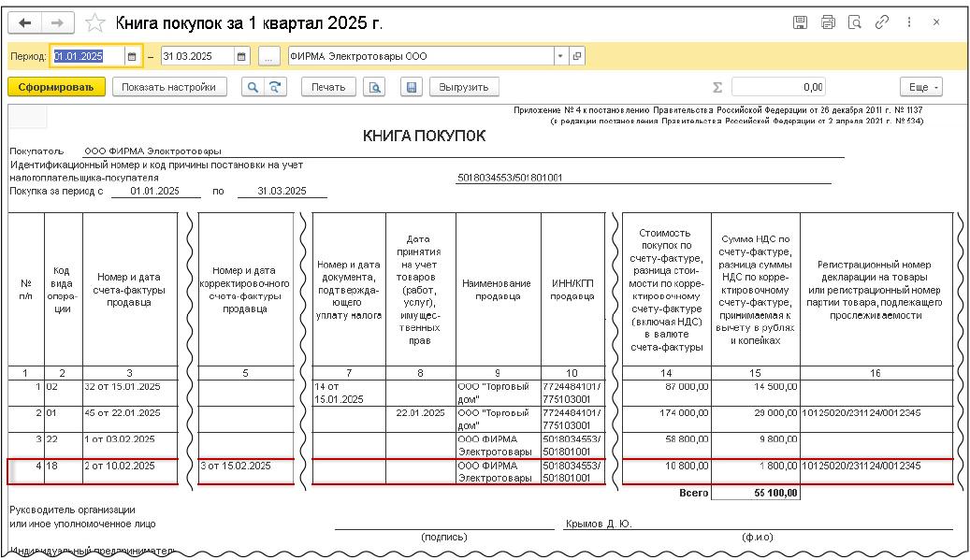Click the print preview icon in title bar
Screen dimensions: 970x560
(x=854, y=22)
